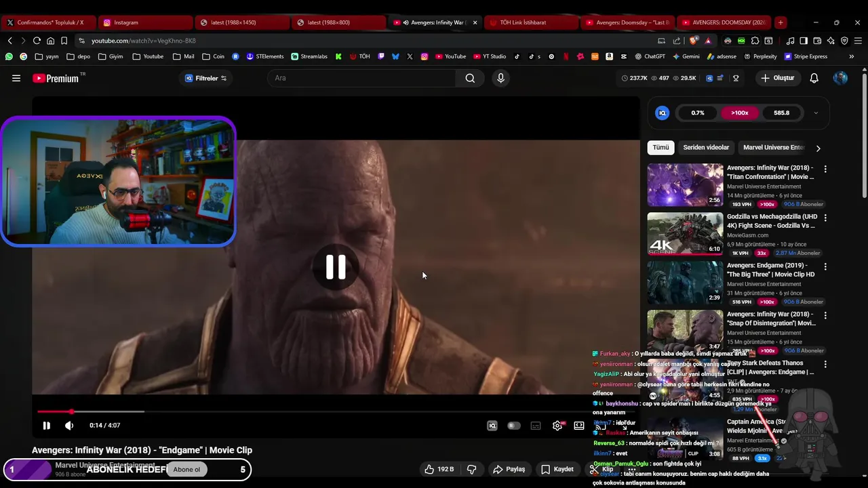Pause the video with control-bar button
868x488 pixels.
coord(46,426)
